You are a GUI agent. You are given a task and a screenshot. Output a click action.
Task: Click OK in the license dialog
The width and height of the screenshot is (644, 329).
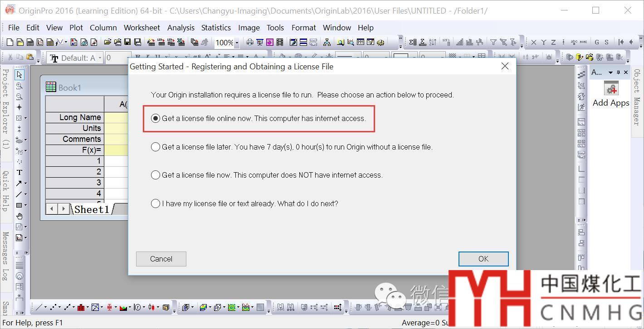(x=483, y=259)
